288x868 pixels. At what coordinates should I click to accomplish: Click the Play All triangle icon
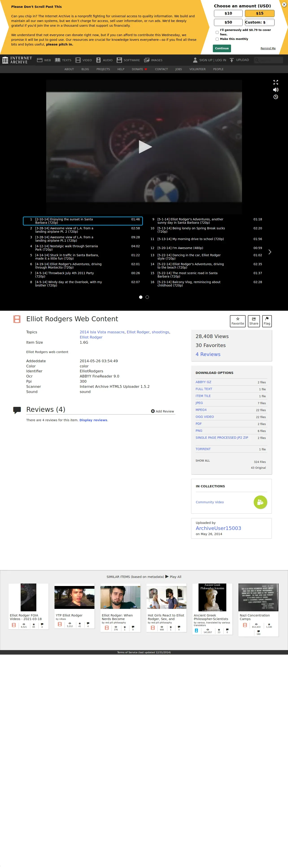(x=167, y=577)
